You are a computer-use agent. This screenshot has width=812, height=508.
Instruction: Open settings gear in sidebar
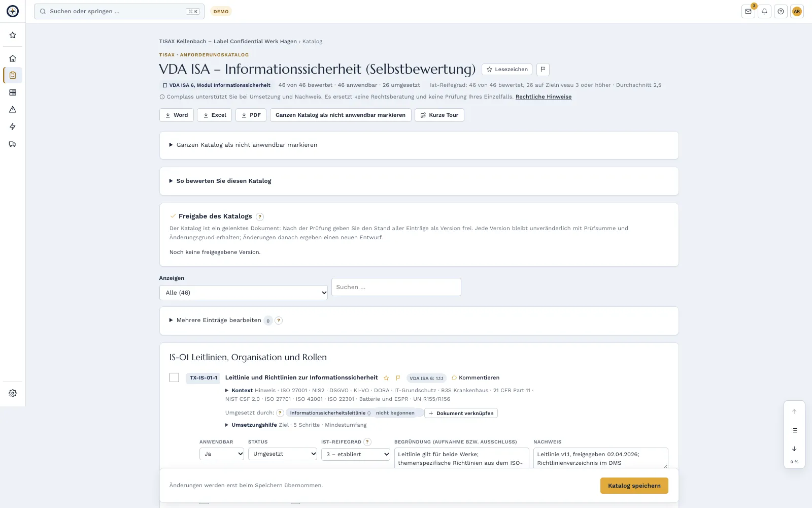pyautogui.click(x=13, y=393)
